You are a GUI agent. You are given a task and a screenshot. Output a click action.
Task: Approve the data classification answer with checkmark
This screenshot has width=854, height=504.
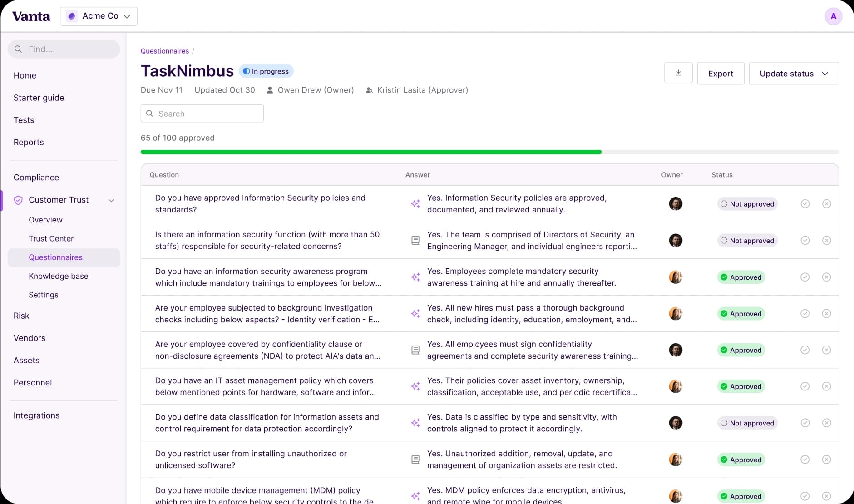pos(805,423)
